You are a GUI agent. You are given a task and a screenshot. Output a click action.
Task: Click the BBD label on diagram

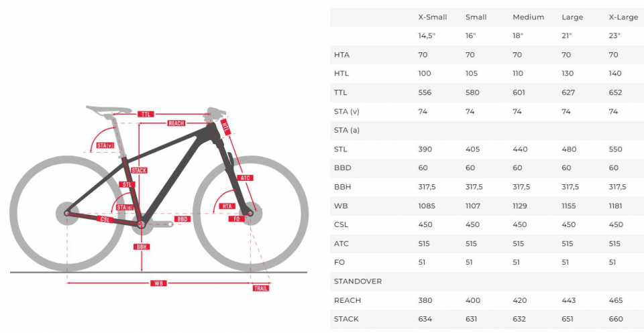(182, 219)
